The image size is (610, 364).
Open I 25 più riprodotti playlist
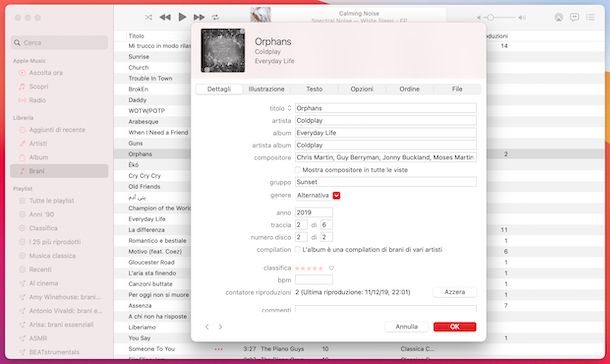point(54,242)
